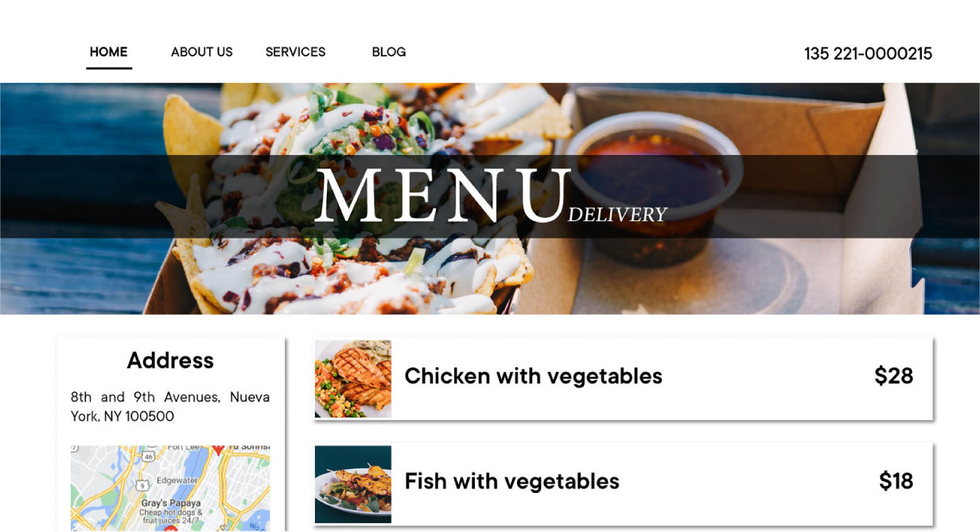Select the Chicken with vegetables title
The height and width of the screenshot is (532, 980).
click(x=533, y=376)
